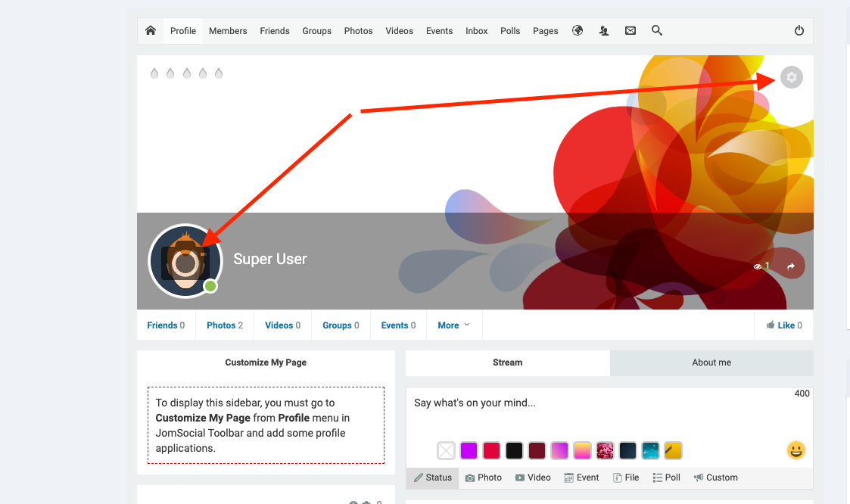This screenshot has height=504, width=850.
Task: Select the Event post type
Action: tap(581, 478)
